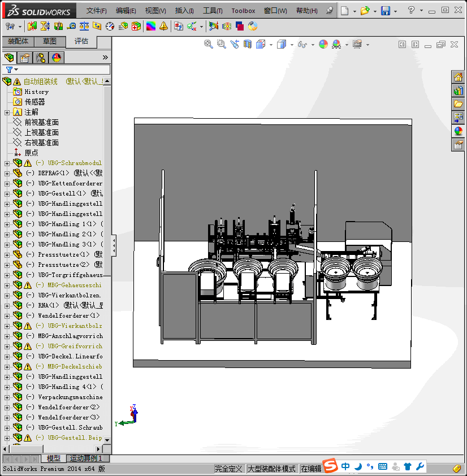Select the 传感器 sensors item in tree

click(x=34, y=102)
